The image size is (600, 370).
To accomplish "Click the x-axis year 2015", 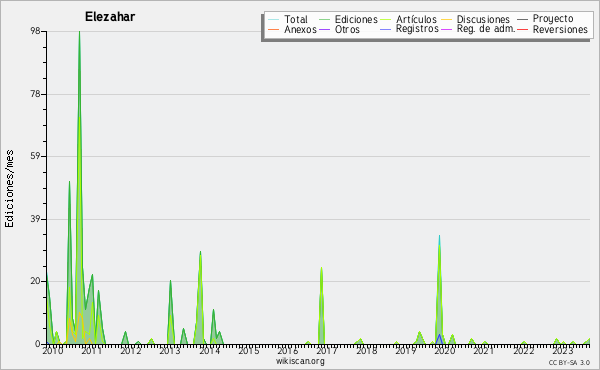I will tap(249, 350).
